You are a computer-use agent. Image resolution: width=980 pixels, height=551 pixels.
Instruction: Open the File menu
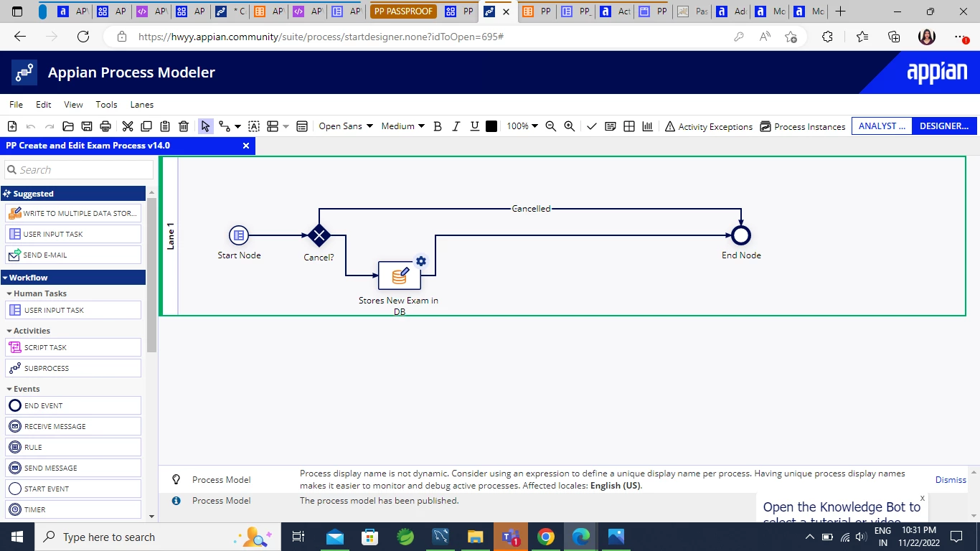tap(16, 105)
